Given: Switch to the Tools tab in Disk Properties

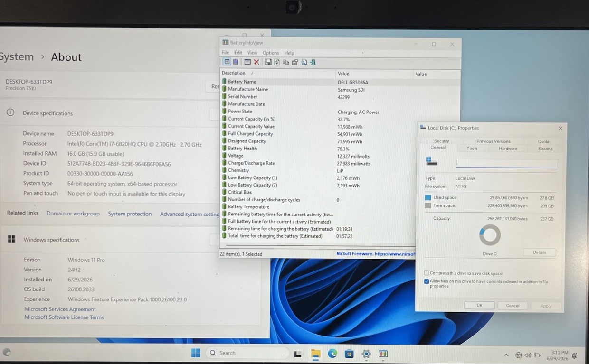Looking at the screenshot, I should point(472,149).
